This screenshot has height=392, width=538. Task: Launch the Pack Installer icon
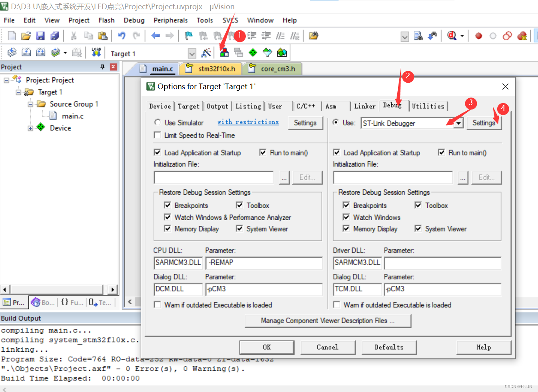pyautogui.click(x=282, y=52)
